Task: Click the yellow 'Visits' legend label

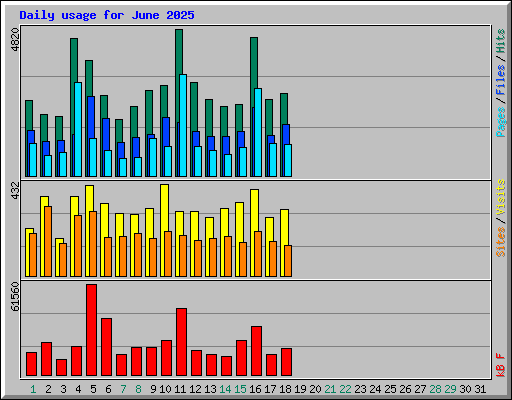Action: coord(500,198)
